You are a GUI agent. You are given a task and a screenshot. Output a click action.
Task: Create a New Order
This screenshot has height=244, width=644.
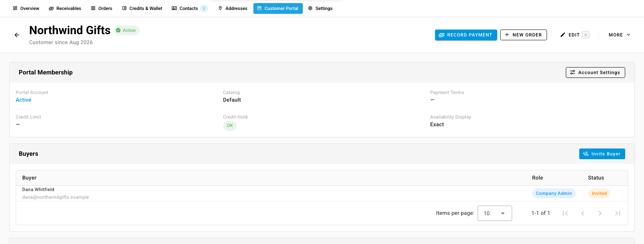pyautogui.click(x=523, y=35)
